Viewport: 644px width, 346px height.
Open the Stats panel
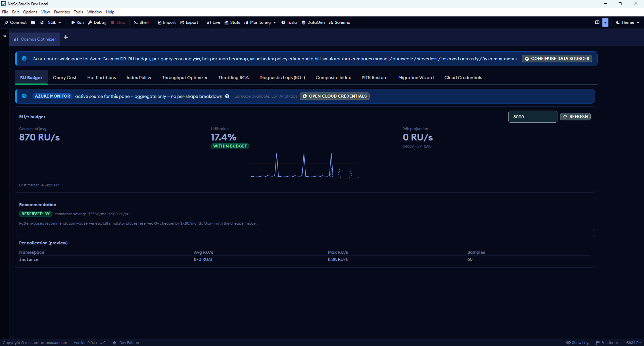[x=232, y=22]
